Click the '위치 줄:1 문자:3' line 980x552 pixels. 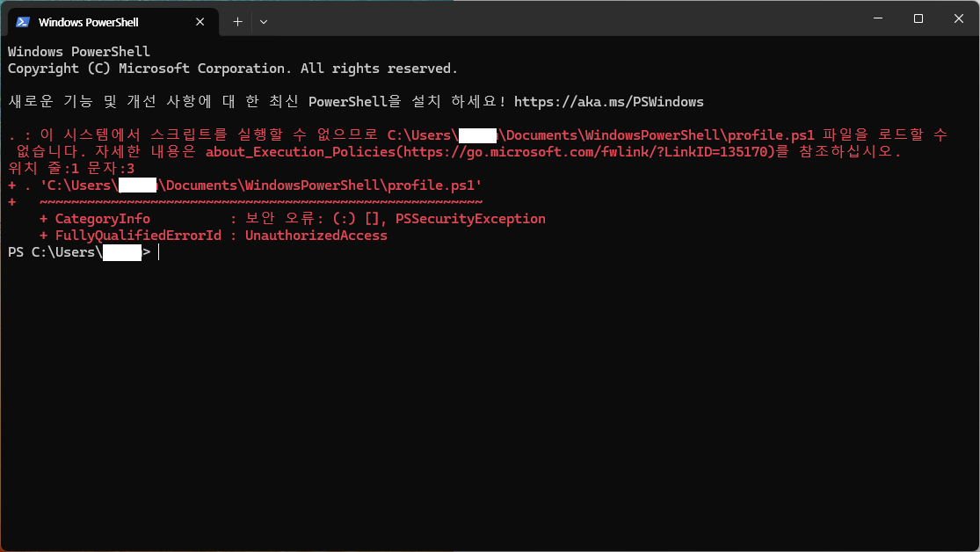[x=71, y=169]
